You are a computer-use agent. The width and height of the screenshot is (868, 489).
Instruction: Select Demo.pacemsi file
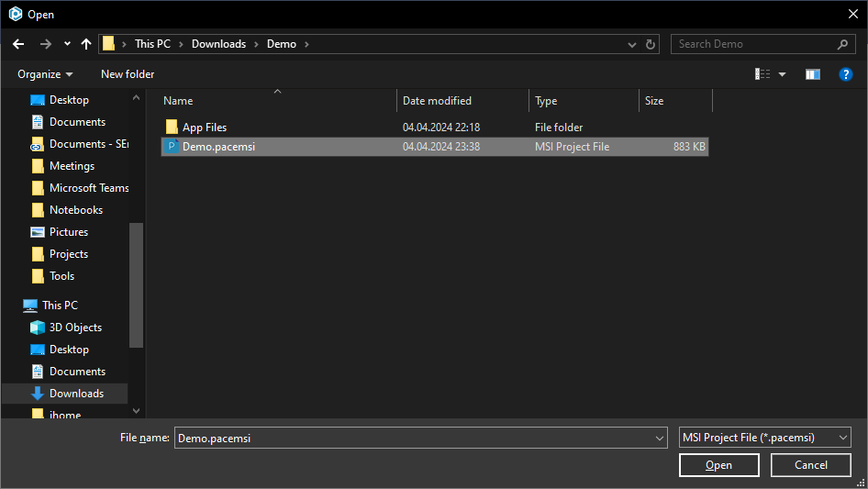click(x=435, y=147)
